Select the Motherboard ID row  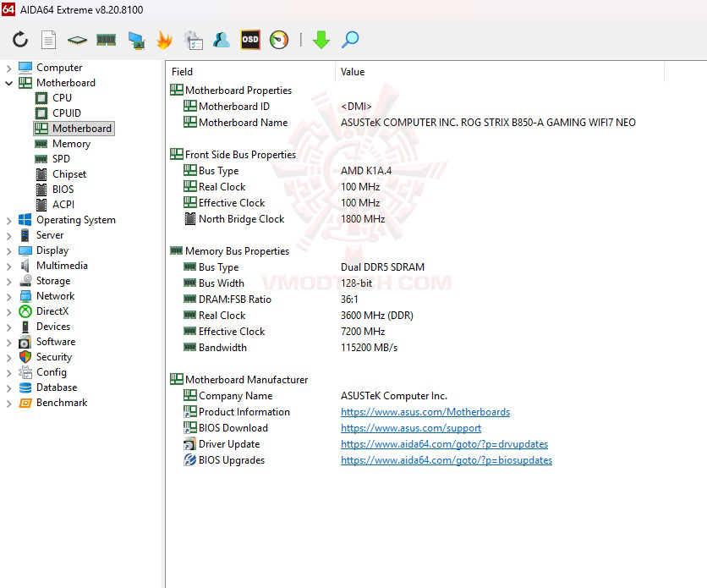[415, 107]
